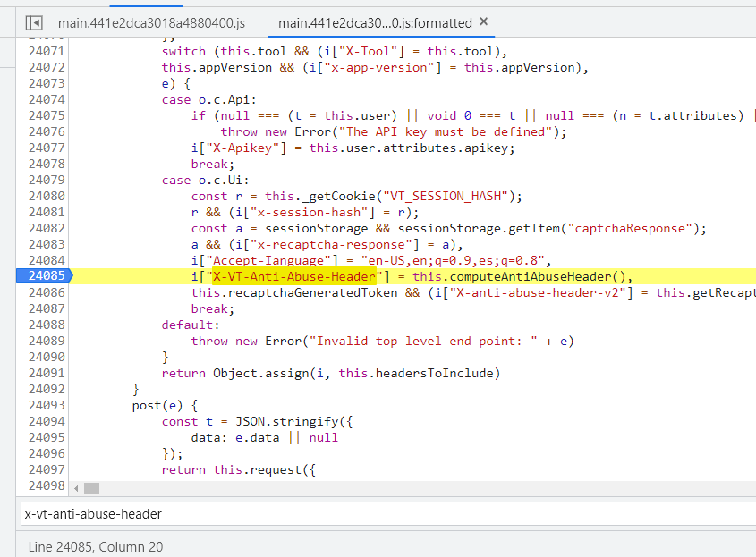This screenshot has height=557, width=756.
Task: Remove breakpoint on line 24085
Action: click(46, 276)
